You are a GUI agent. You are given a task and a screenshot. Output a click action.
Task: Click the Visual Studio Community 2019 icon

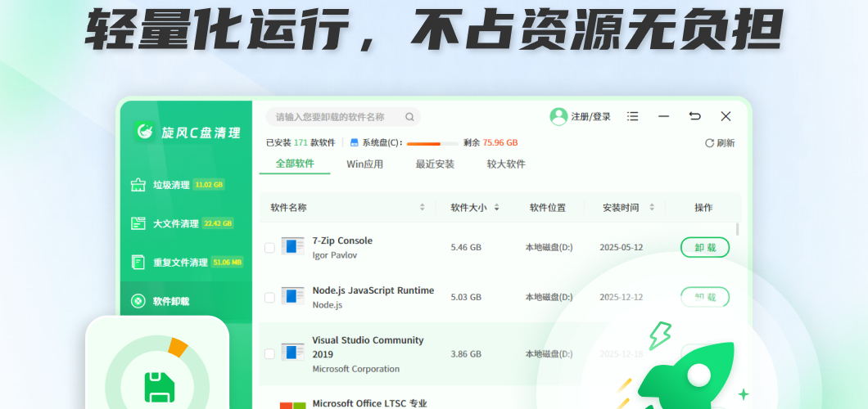click(293, 353)
